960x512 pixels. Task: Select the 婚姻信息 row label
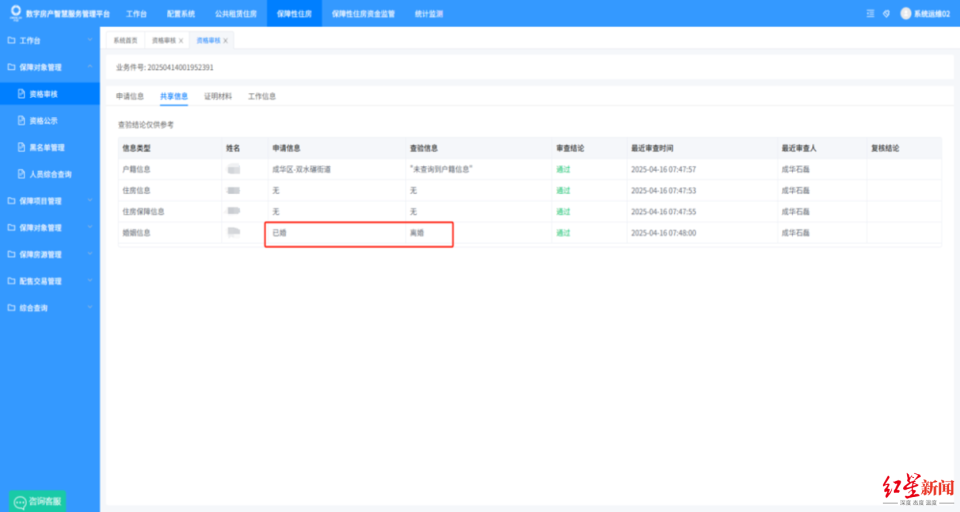click(137, 233)
